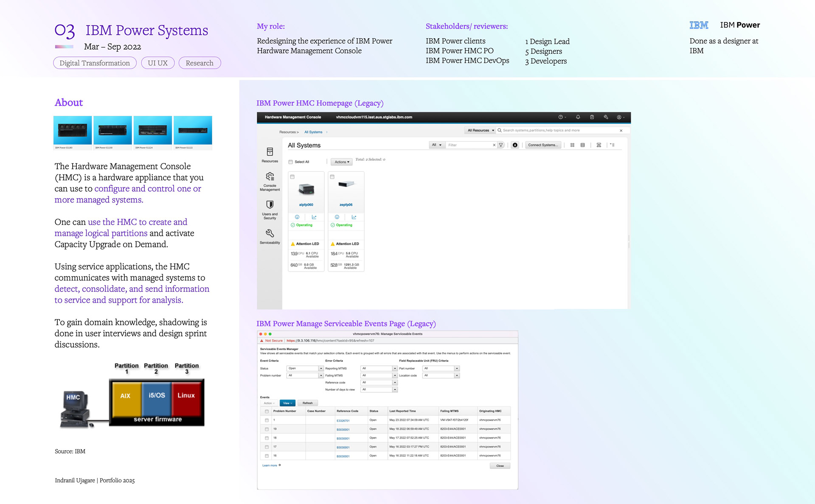
Task: Tick the events table header checkbox
Action: 267,411
